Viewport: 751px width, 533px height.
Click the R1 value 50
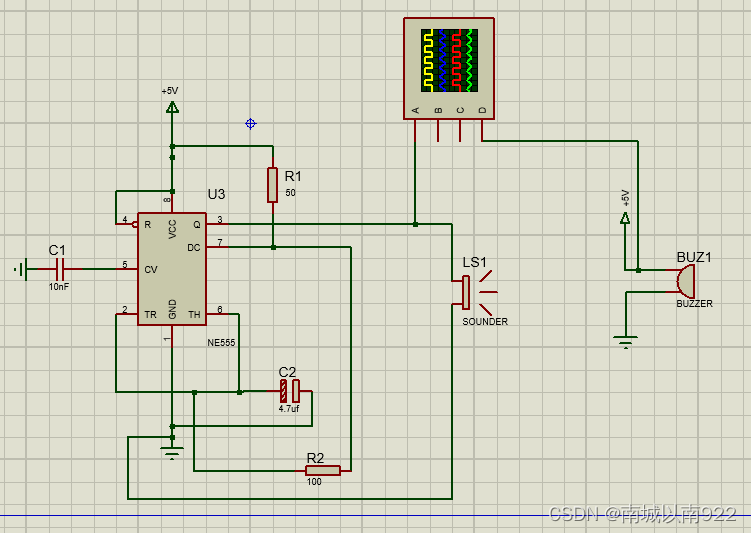click(x=290, y=193)
